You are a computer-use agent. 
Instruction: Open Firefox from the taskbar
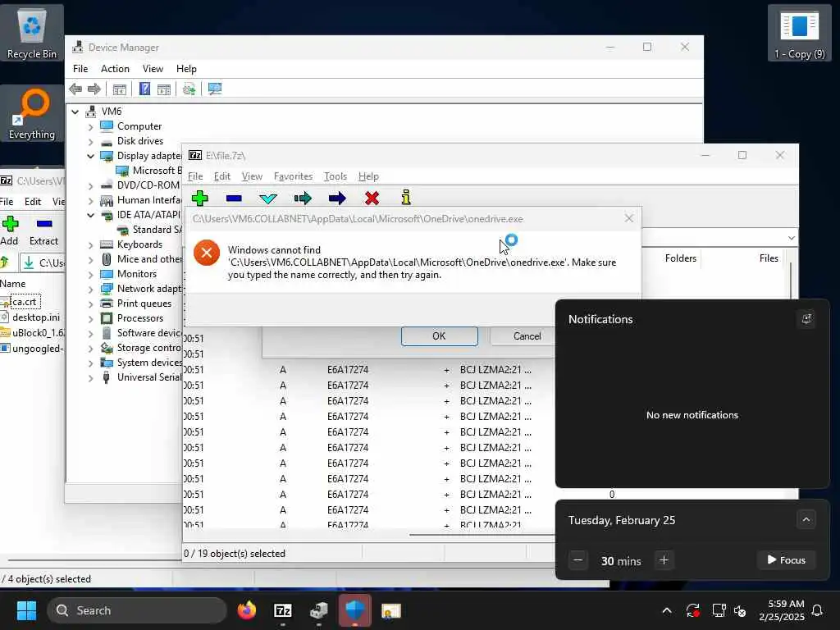pos(247,610)
